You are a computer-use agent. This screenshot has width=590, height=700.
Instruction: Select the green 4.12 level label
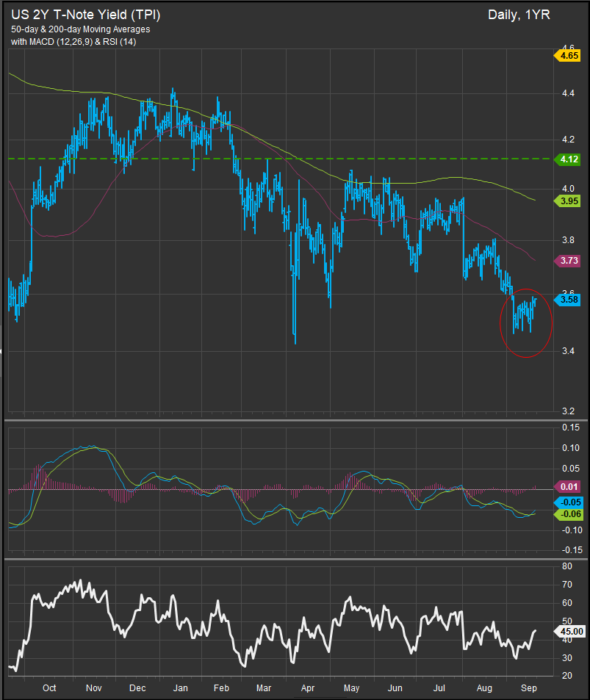pos(568,159)
